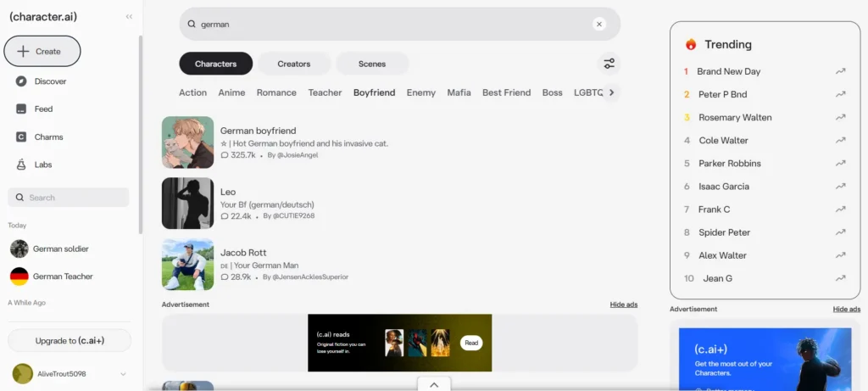The width and height of the screenshot is (868, 391).
Task: Switch to the Characters tab
Action: pyautogui.click(x=216, y=64)
